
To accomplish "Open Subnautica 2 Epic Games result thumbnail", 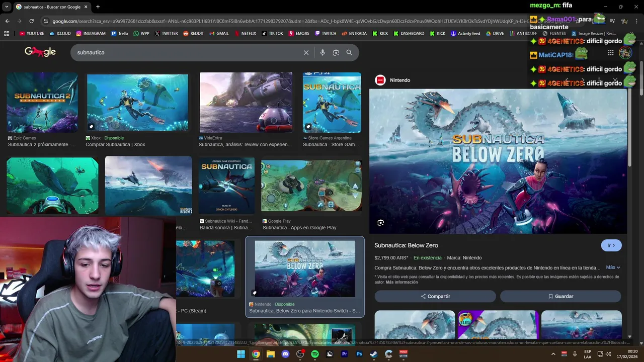I will tap(42, 103).
